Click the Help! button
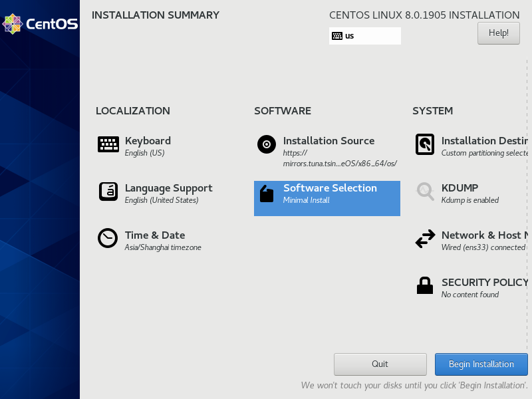This screenshot has height=399, width=532. pos(498,33)
